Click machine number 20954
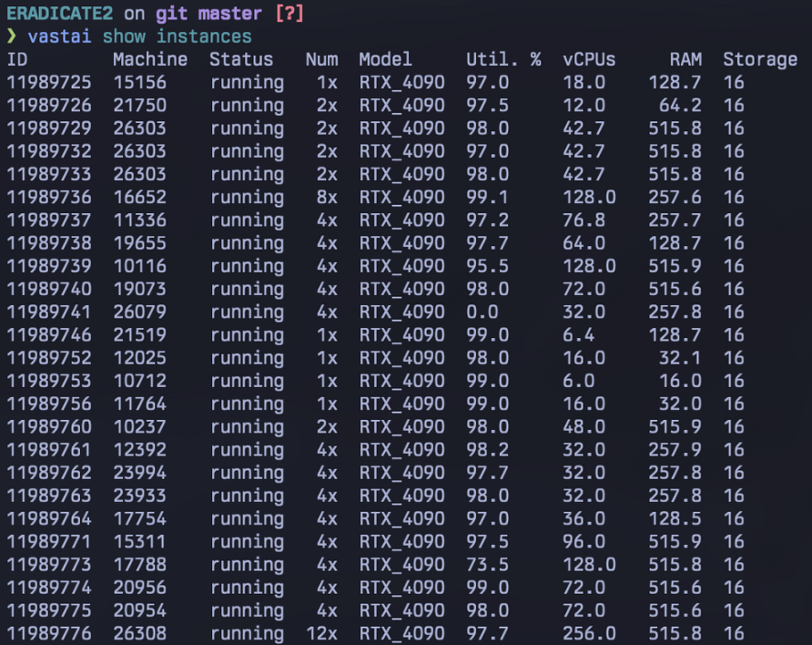 pyautogui.click(x=140, y=610)
